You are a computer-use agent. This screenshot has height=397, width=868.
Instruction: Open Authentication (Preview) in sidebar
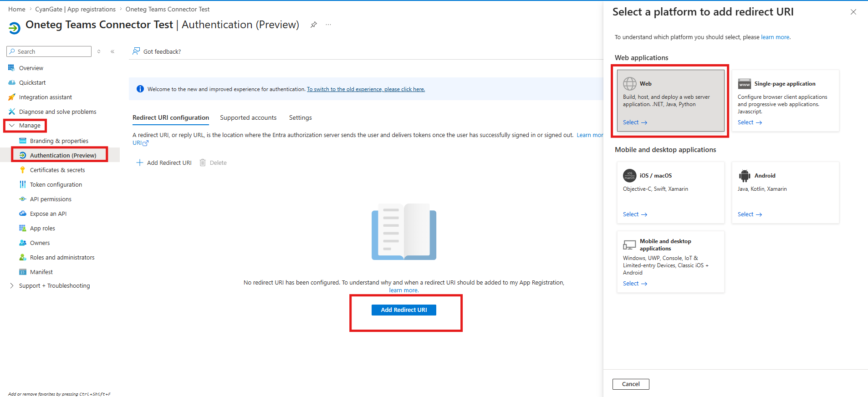tap(63, 155)
